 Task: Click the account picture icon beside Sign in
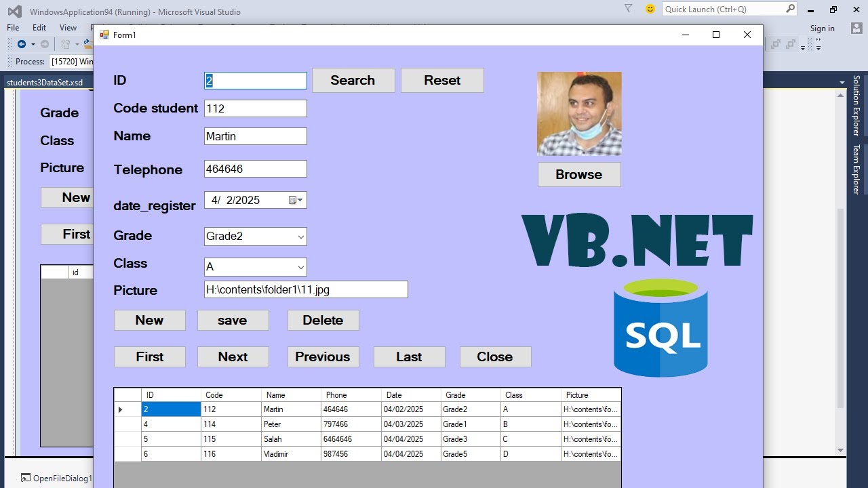[x=856, y=28]
